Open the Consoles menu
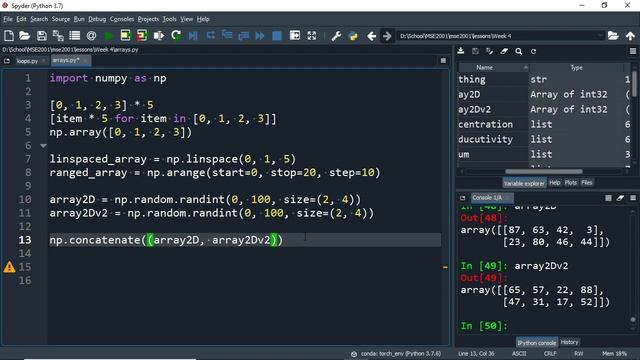Screen dimensions: 640x360 [122, 19]
